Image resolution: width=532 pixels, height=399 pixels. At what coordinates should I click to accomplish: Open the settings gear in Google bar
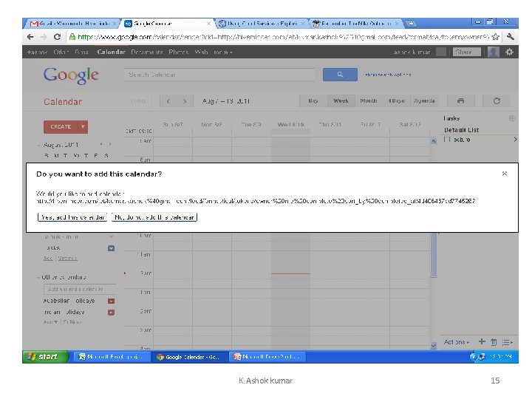tap(509, 52)
